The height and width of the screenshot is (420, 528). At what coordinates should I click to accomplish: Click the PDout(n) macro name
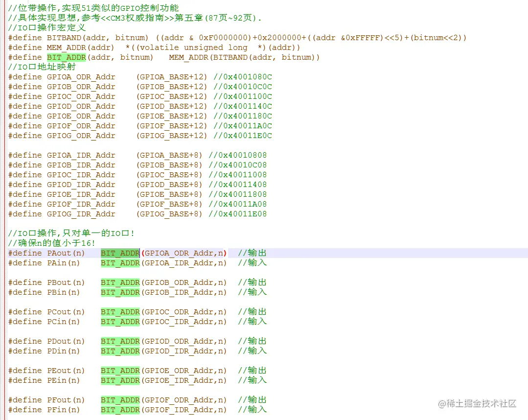tap(66, 341)
